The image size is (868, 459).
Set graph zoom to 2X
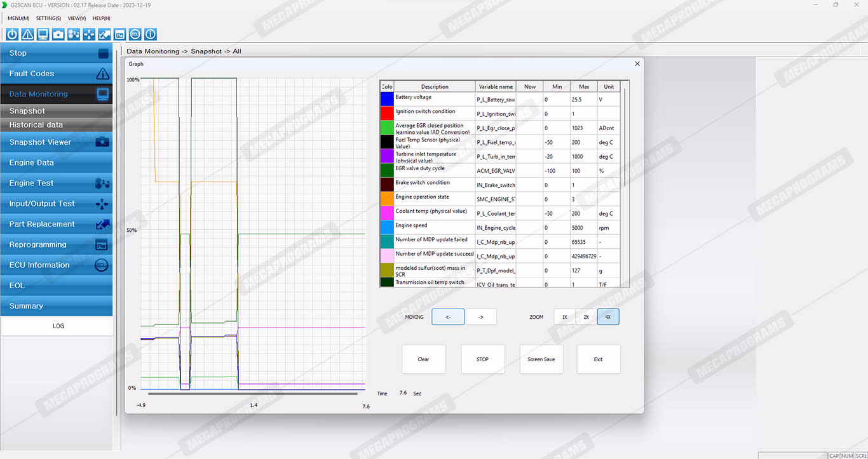coord(586,317)
